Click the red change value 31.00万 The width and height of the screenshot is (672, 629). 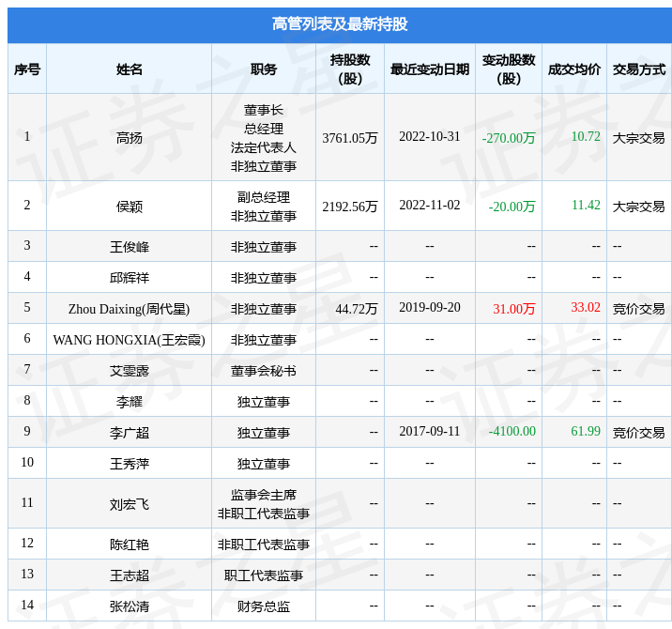coord(514,309)
